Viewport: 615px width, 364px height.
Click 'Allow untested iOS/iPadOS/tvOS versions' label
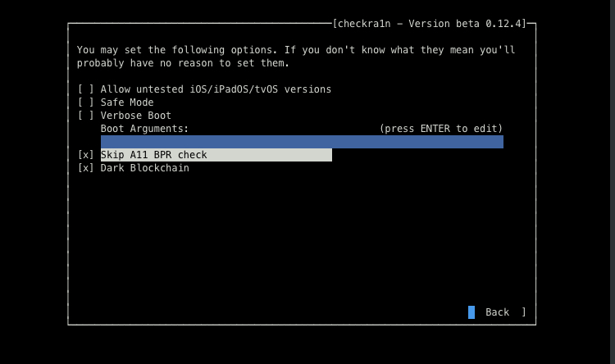click(x=216, y=89)
